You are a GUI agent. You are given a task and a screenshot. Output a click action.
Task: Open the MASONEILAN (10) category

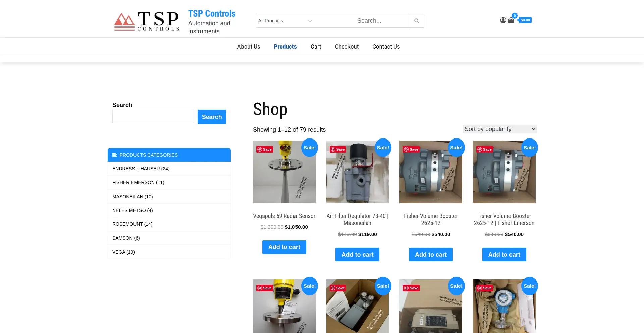pyautogui.click(x=132, y=197)
